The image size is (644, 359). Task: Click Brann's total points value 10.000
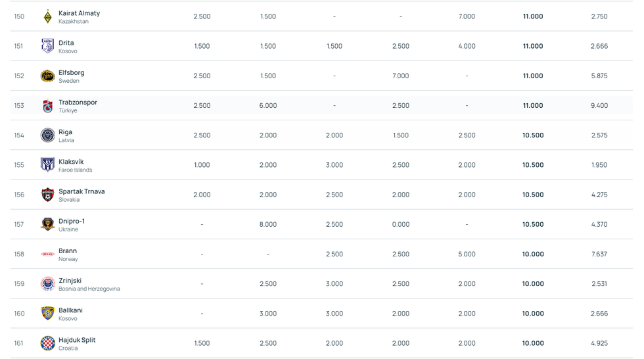click(532, 254)
